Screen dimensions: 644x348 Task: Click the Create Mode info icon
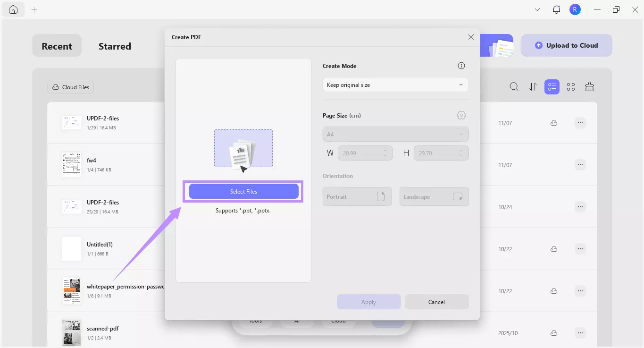[x=461, y=66]
